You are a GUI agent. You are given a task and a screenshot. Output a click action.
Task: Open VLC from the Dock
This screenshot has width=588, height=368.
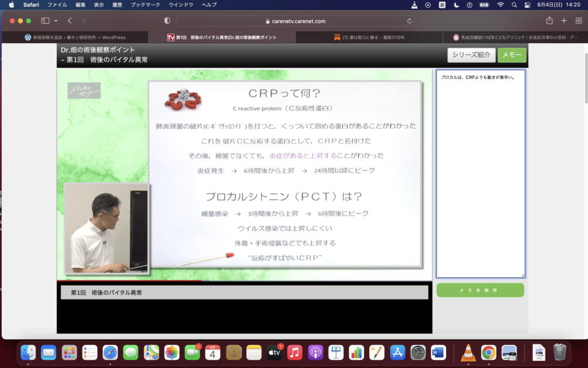(x=469, y=352)
